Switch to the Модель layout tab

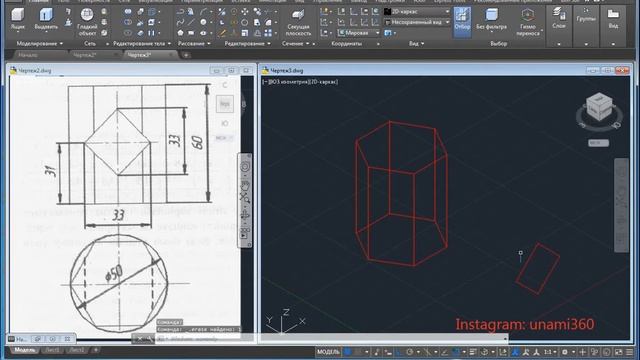(25, 350)
